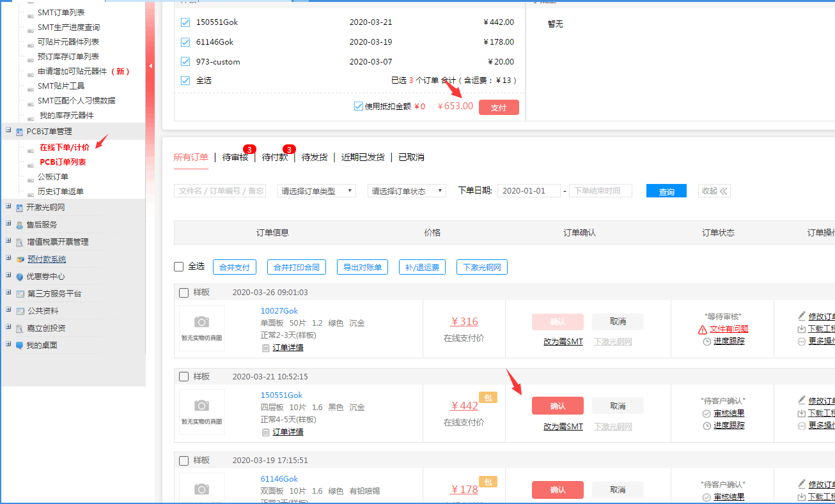The image size is (835, 504).
Task: Click the red 支付 button
Action: click(499, 107)
